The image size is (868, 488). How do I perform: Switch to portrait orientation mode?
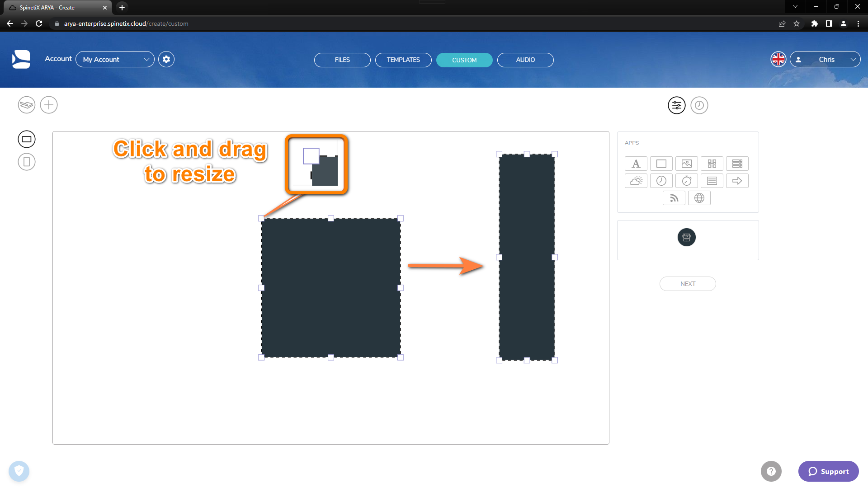(x=26, y=161)
